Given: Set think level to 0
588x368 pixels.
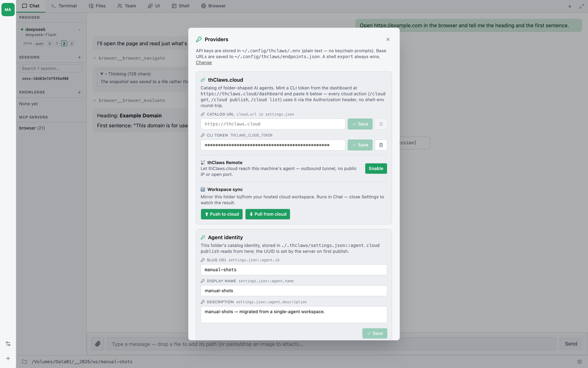Looking at the screenshot, I should [50, 43].
